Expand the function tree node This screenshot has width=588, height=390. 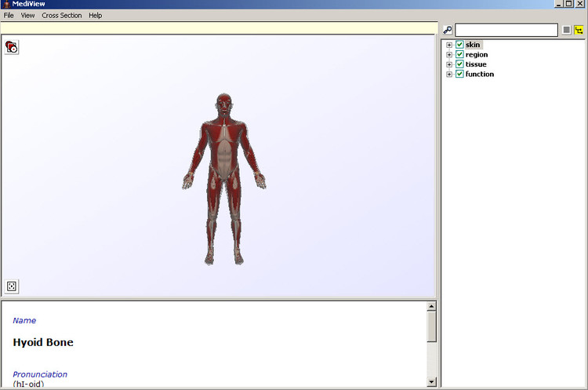pyautogui.click(x=449, y=75)
